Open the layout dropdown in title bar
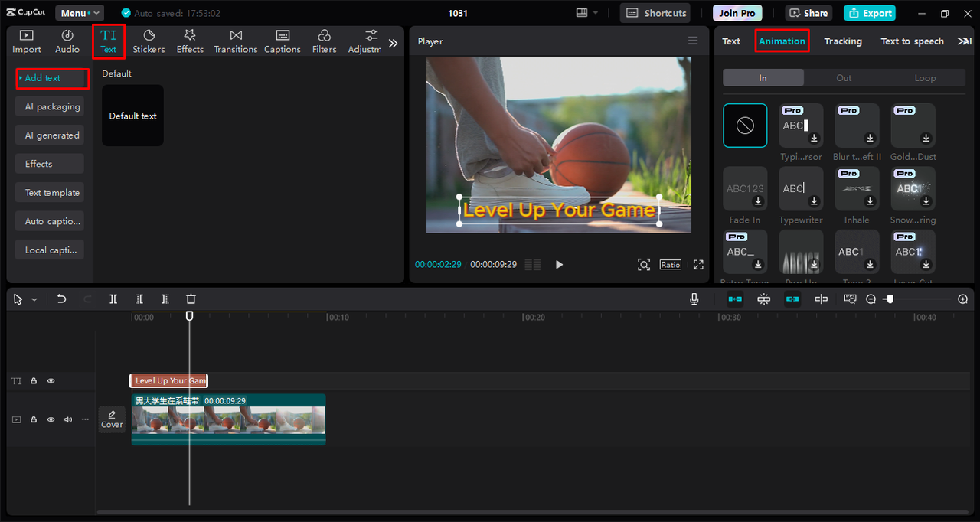This screenshot has width=980, height=522. click(587, 13)
